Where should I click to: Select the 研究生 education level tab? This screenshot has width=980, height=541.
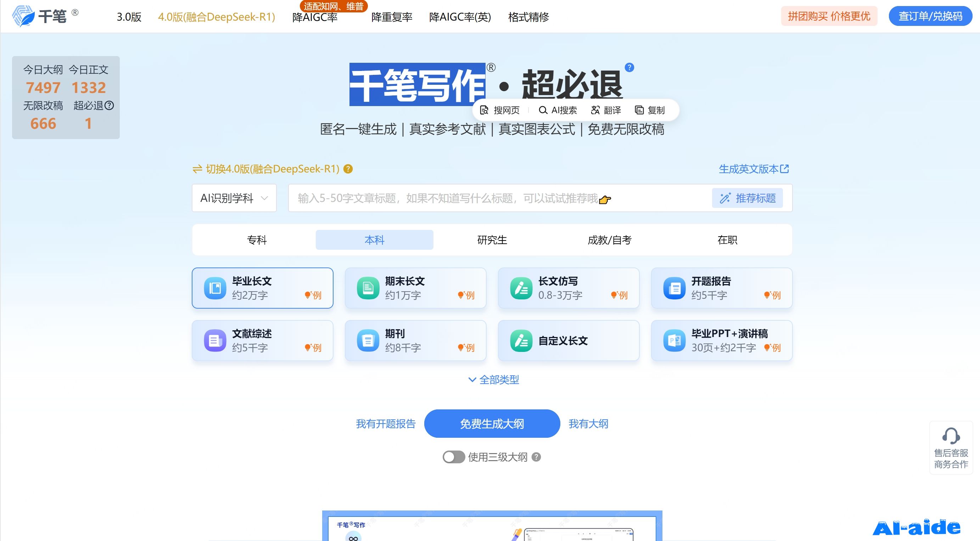492,240
